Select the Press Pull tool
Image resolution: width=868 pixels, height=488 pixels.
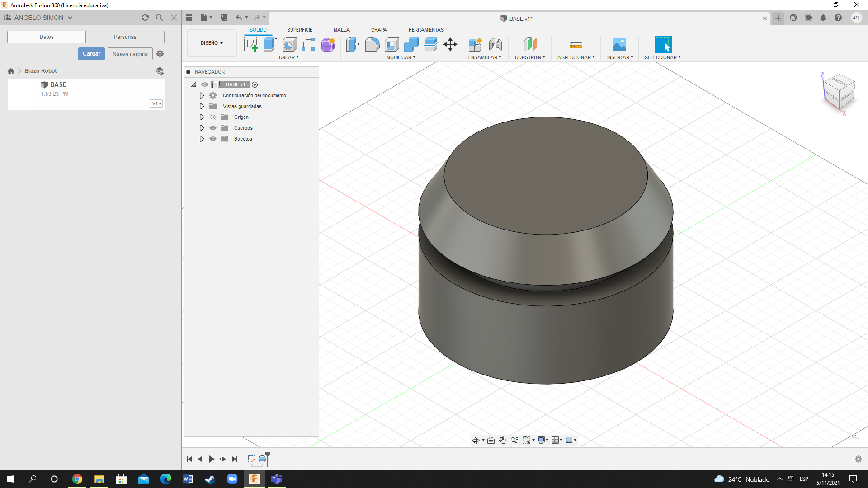[x=353, y=44]
